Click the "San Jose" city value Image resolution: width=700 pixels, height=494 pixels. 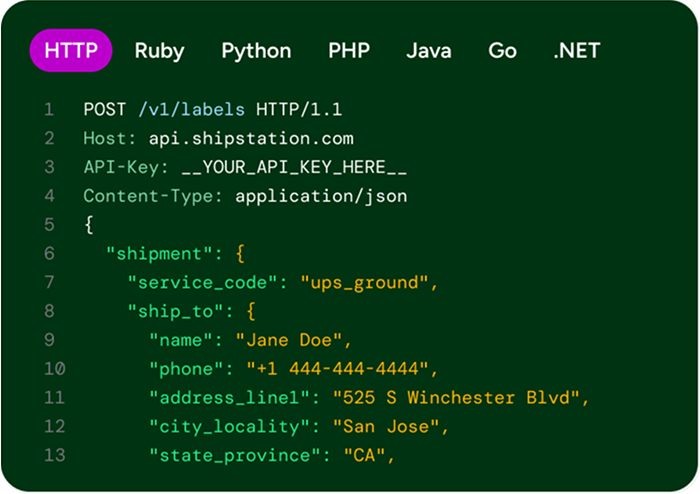point(386,427)
